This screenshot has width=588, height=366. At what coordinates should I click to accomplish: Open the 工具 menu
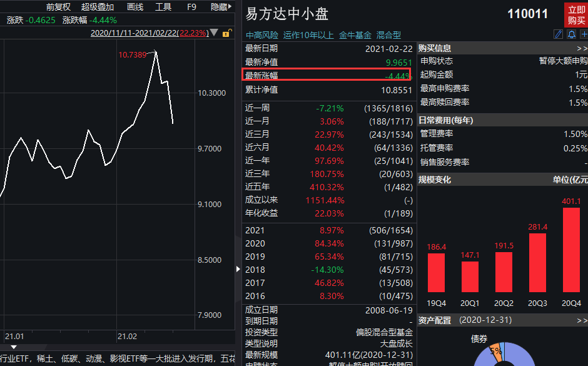[163, 7]
